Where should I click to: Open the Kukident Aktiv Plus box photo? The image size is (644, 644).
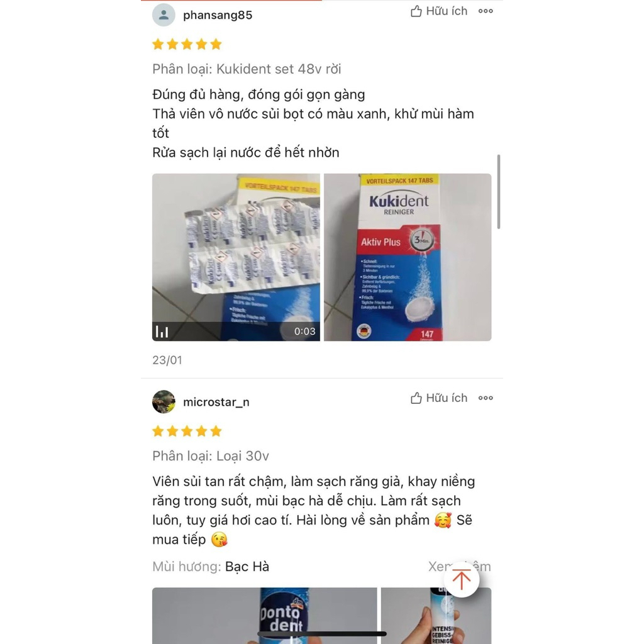click(408, 257)
